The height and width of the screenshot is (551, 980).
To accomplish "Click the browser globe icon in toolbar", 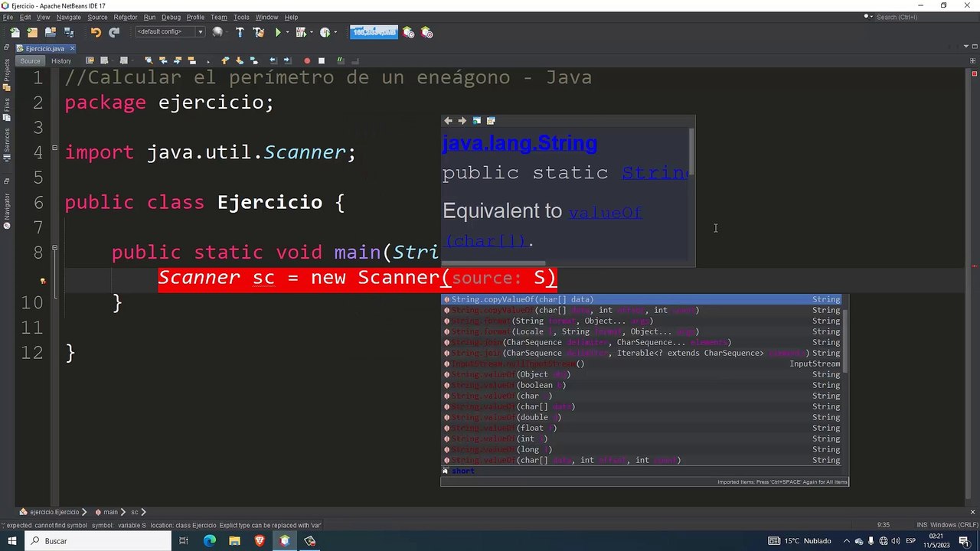I will point(217,32).
